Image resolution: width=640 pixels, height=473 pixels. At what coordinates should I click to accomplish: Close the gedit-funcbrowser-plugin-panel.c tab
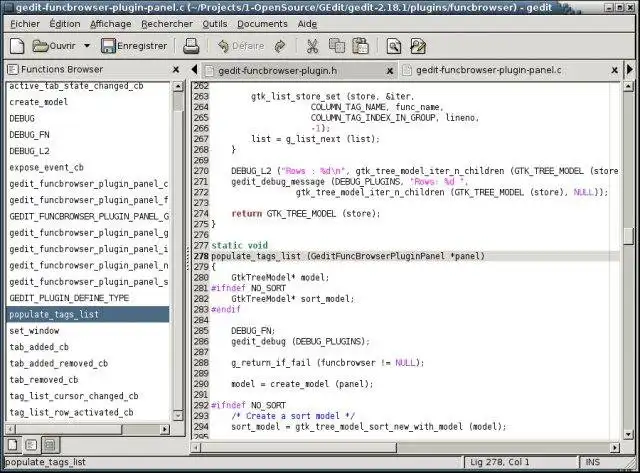coord(614,71)
